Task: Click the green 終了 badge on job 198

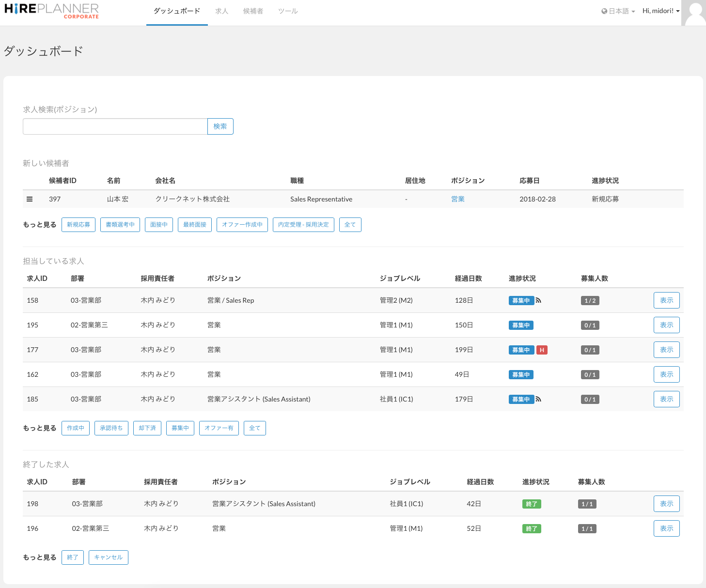Action: click(x=532, y=504)
